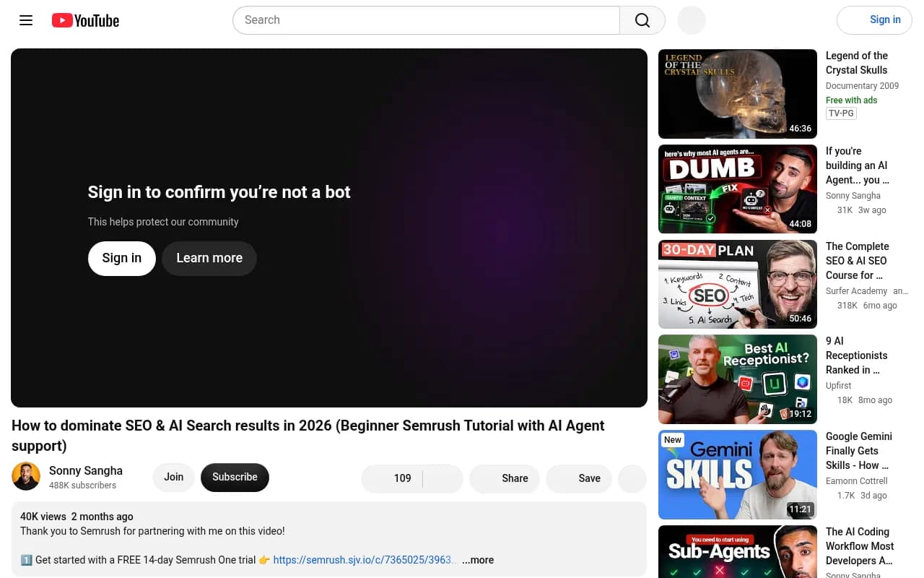This screenshot has width=924, height=578.
Task: Like the video showing 109 likes
Action: [x=392, y=478]
